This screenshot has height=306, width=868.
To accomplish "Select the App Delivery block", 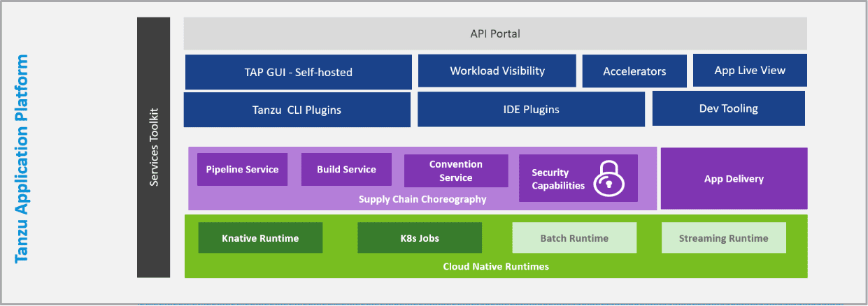I will [734, 178].
